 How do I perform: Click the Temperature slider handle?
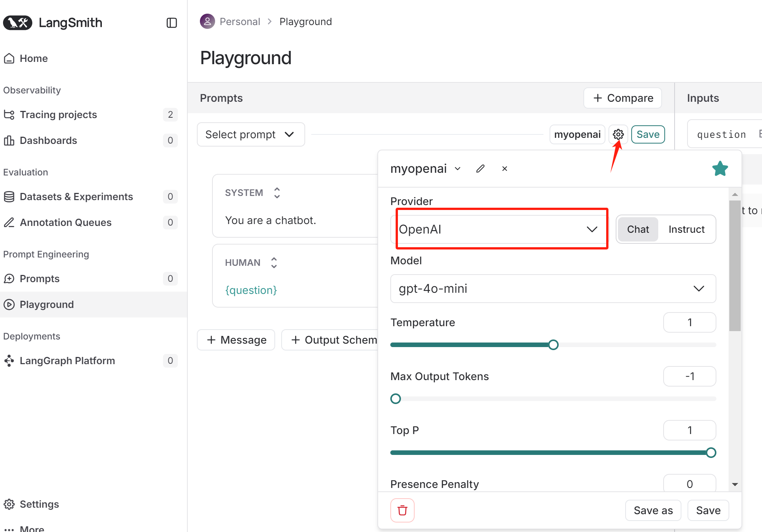tap(553, 345)
